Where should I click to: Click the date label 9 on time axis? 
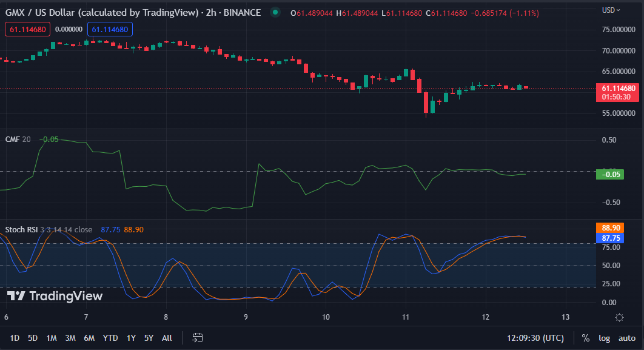point(246,317)
